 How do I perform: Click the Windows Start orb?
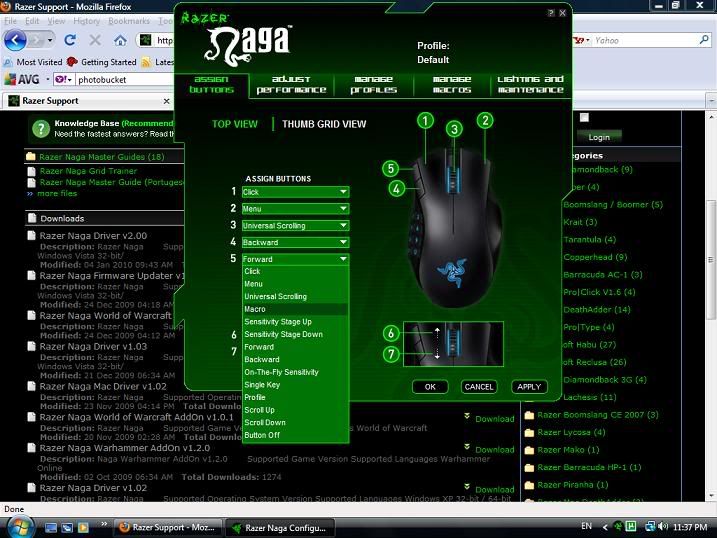[22, 526]
